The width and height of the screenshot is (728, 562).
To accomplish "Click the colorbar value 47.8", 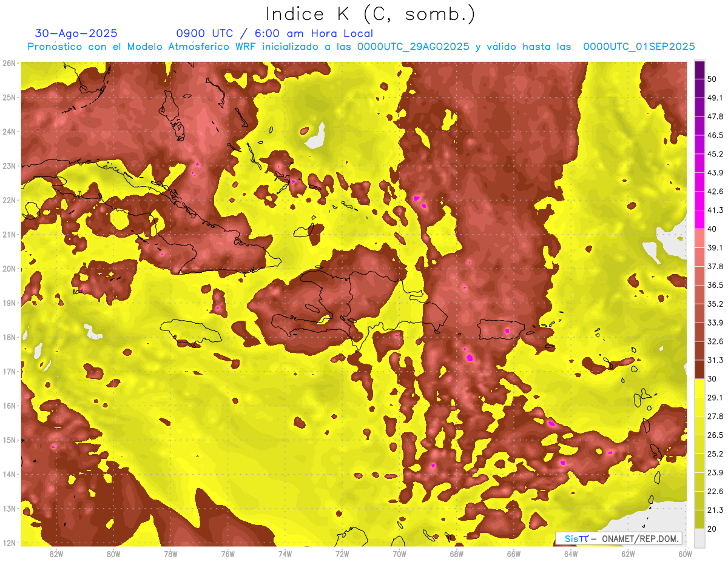I will click(x=715, y=116).
